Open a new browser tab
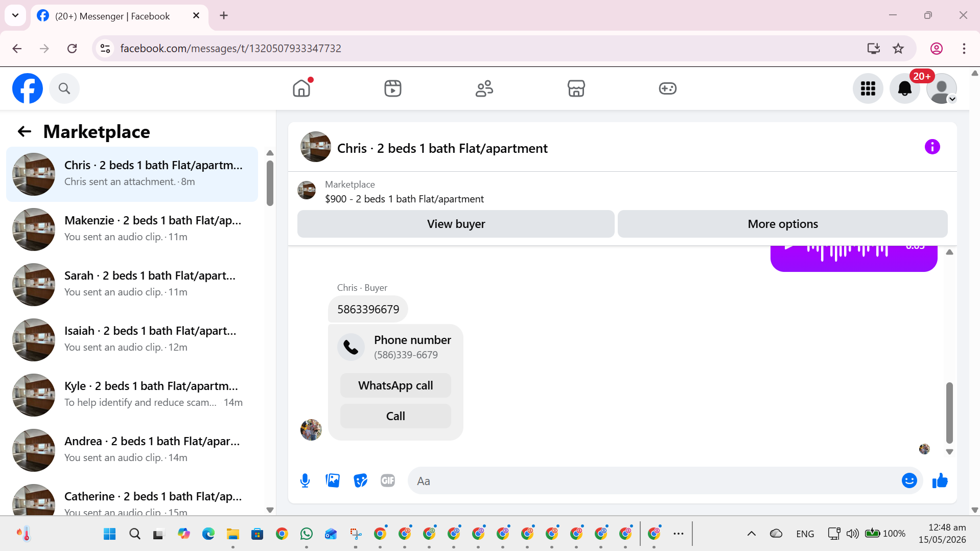 click(224, 15)
